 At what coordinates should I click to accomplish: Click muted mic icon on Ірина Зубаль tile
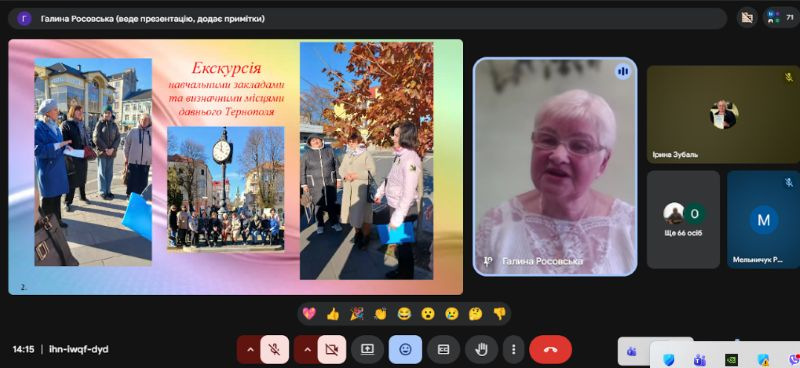coord(789,78)
